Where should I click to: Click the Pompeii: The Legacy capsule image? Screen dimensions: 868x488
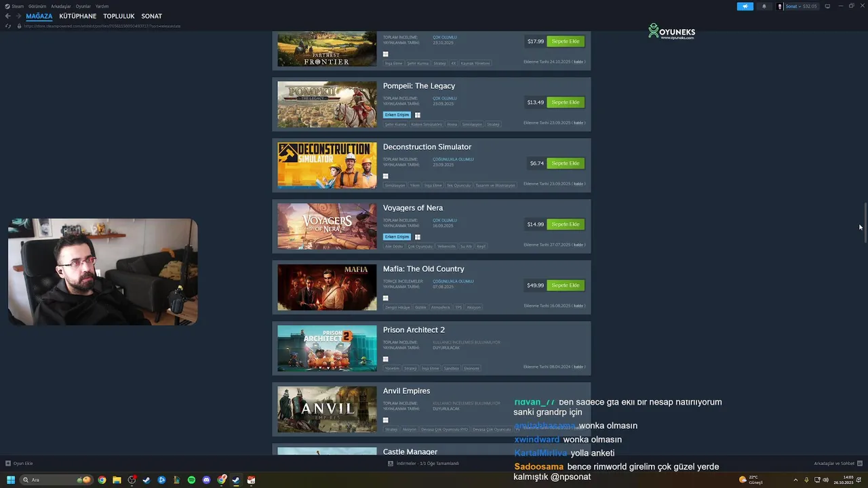point(327,104)
